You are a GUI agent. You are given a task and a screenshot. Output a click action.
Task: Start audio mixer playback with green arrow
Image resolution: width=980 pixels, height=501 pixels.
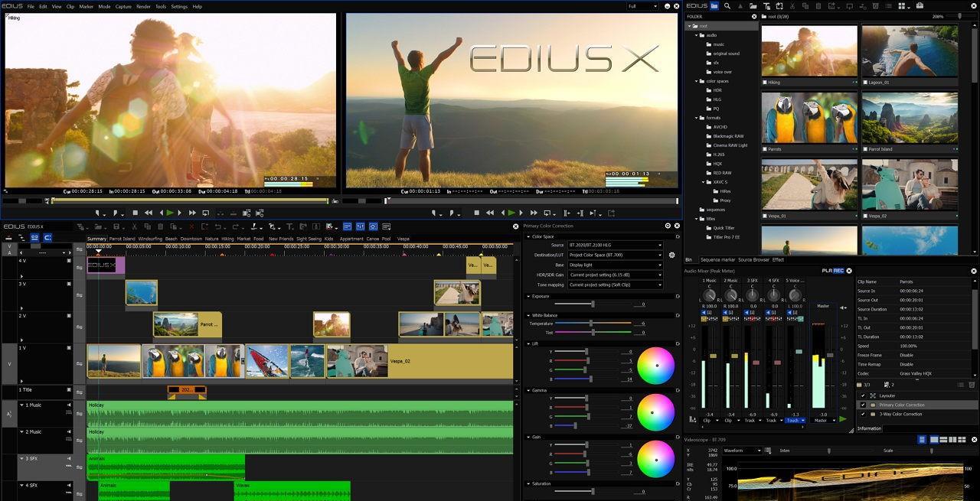[843, 419]
